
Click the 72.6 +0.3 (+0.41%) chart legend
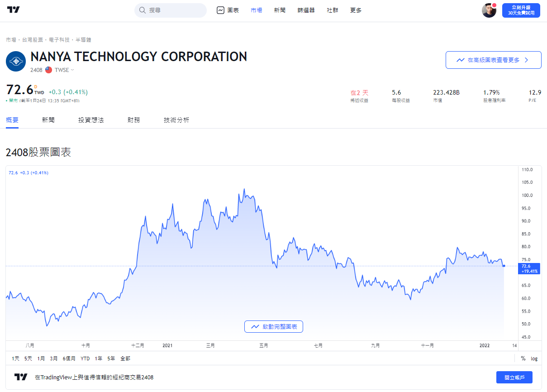pos(29,172)
